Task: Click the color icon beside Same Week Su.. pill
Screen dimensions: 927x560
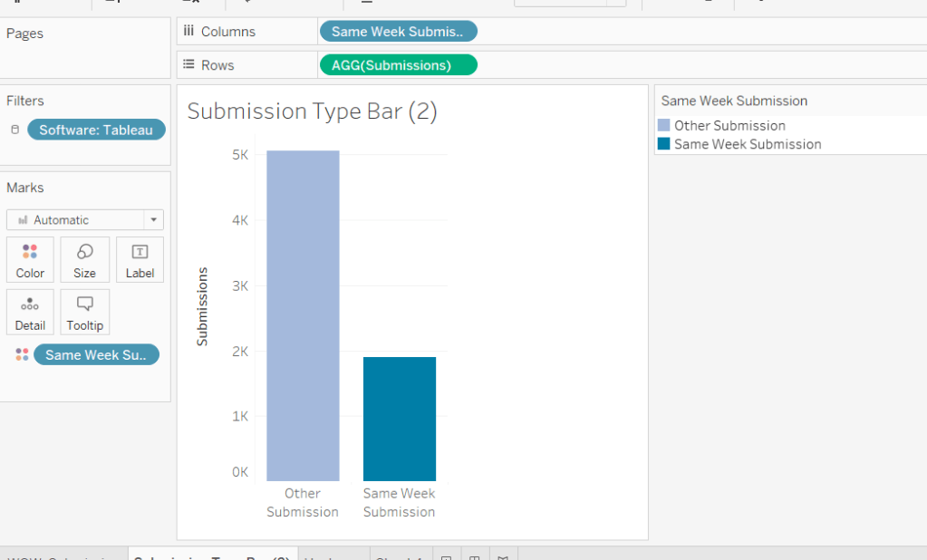Action: click(x=22, y=355)
